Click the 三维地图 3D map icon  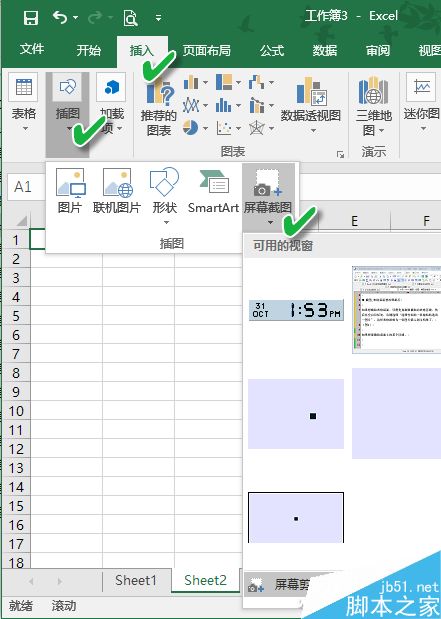[x=373, y=91]
